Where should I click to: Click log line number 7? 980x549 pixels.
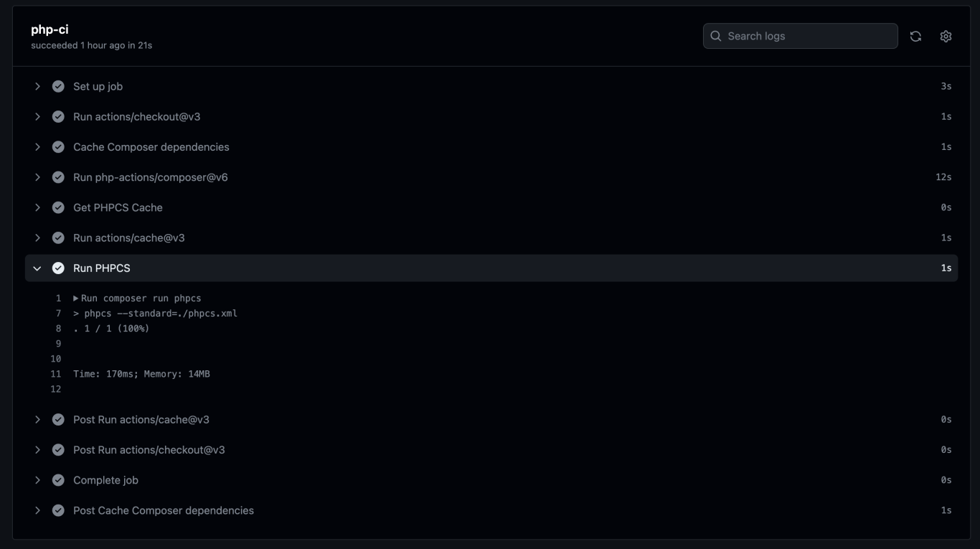coord(59,313)
